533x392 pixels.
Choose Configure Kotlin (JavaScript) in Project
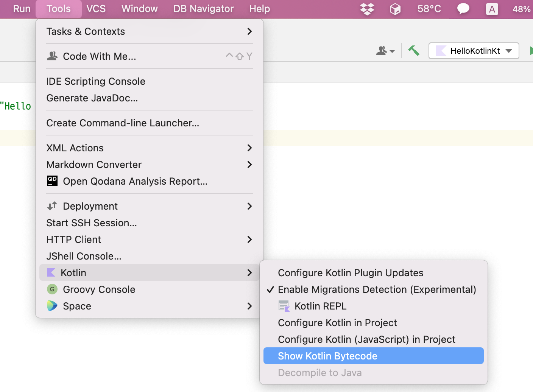coord(374,339)
